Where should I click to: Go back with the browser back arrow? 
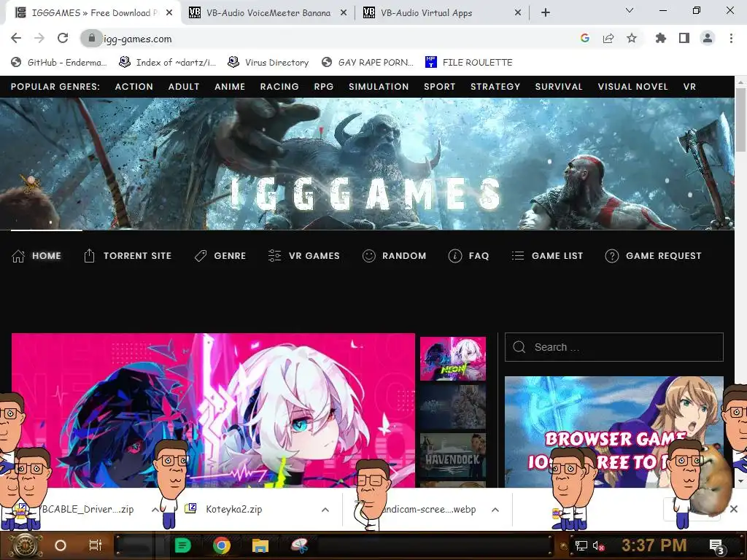(16, 38)
